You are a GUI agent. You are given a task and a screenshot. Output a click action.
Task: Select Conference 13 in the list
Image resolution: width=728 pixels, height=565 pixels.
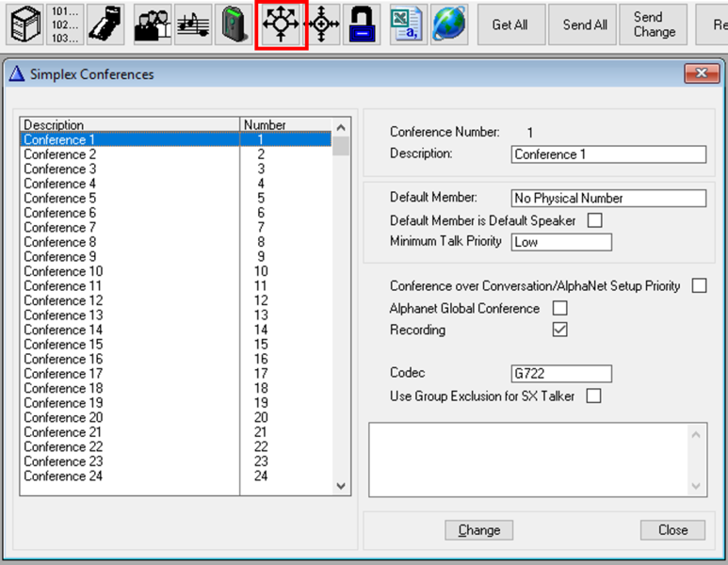coord(176,315)
